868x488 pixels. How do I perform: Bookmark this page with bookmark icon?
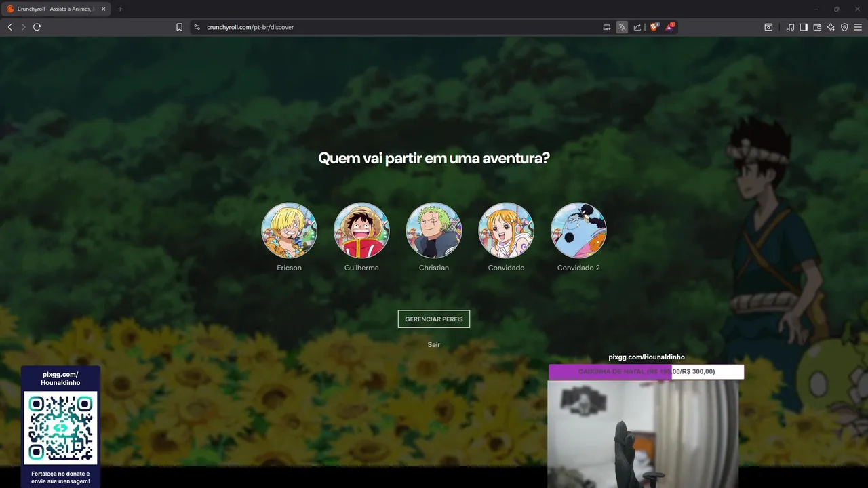(x=179, y=27)
